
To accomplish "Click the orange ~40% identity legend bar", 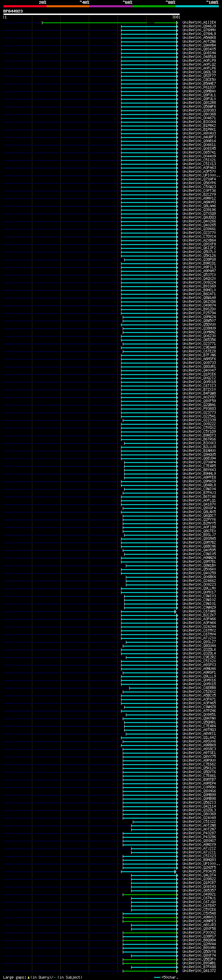I will coord(68,6).
